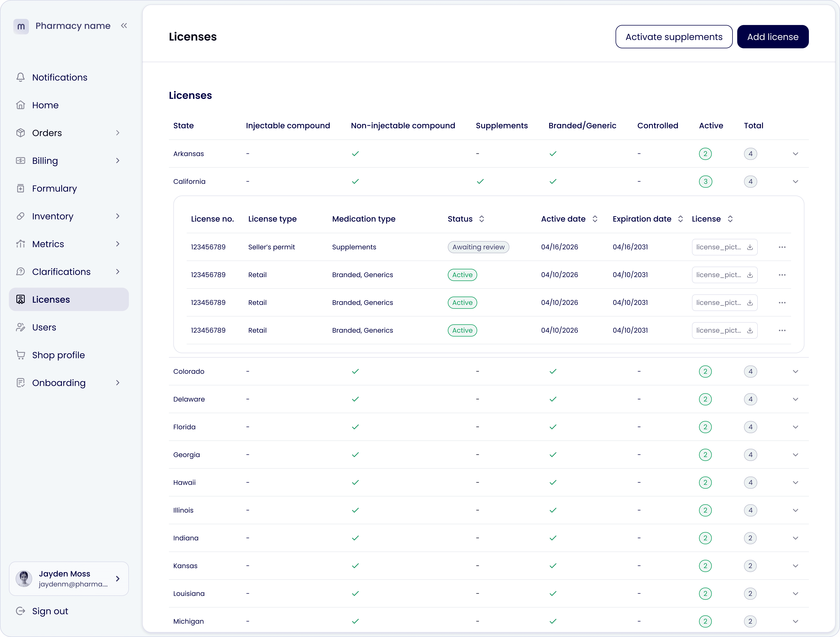
Task: Expand the Louisiana license row
Action: pyautogui.click(x=796, y=594)
